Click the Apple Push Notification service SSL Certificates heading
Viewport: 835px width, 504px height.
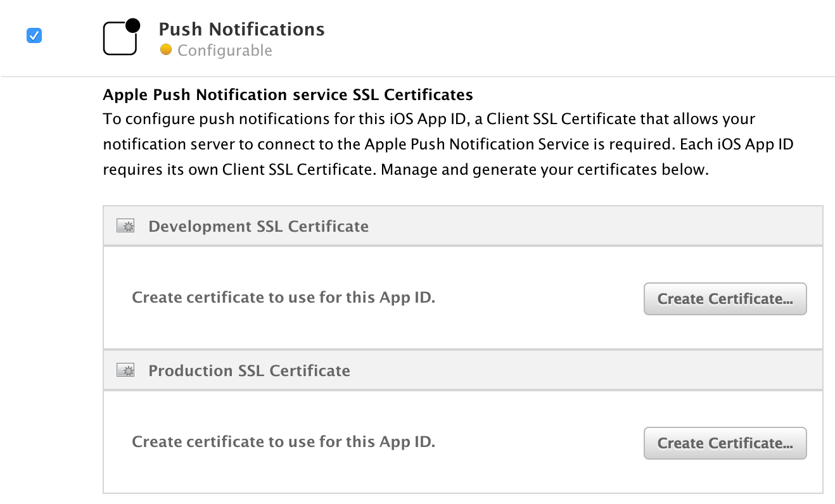[288, 94]
